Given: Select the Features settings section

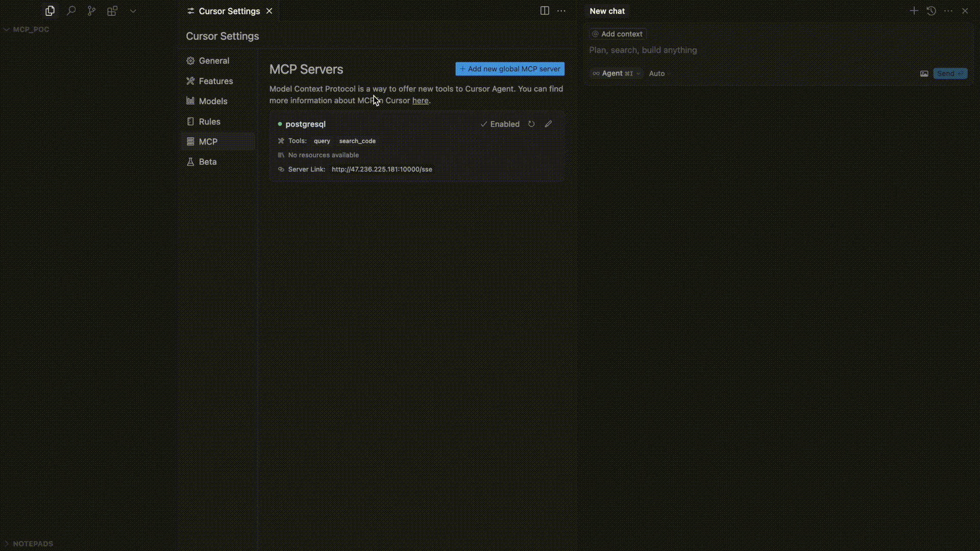Looking at the screenshot, I should click(217, 81).
